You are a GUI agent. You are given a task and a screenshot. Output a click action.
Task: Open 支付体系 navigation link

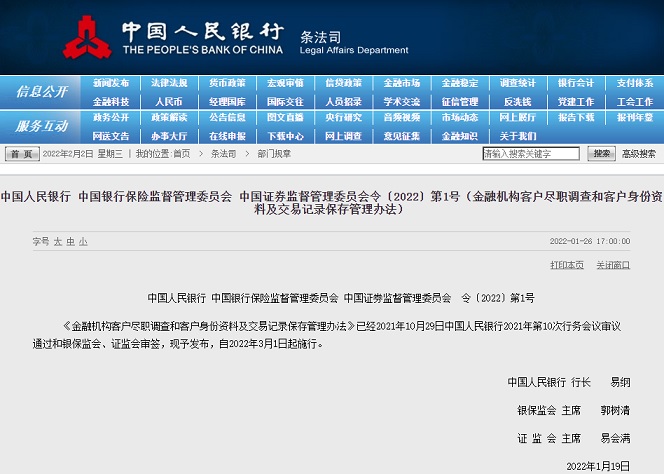635,83
